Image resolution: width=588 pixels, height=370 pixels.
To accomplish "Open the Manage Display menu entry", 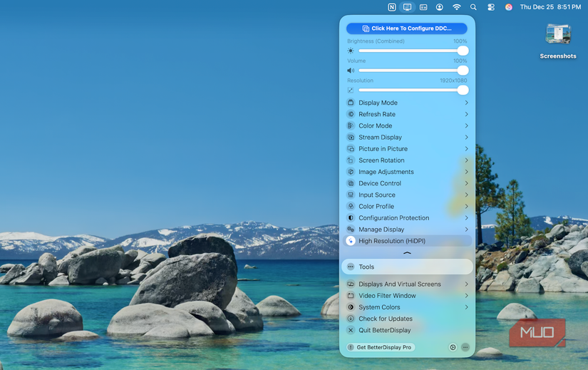I will 407,230.
